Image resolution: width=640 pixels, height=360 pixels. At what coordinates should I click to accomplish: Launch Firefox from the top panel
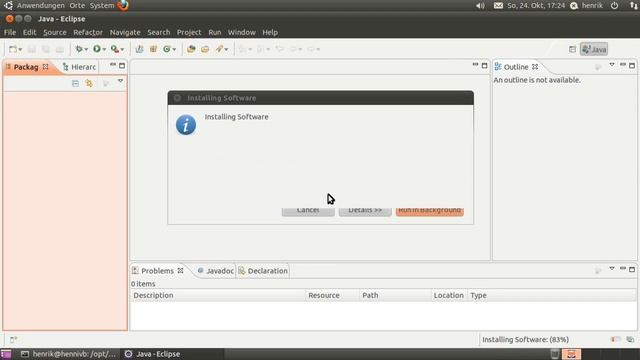click(123, 5)
